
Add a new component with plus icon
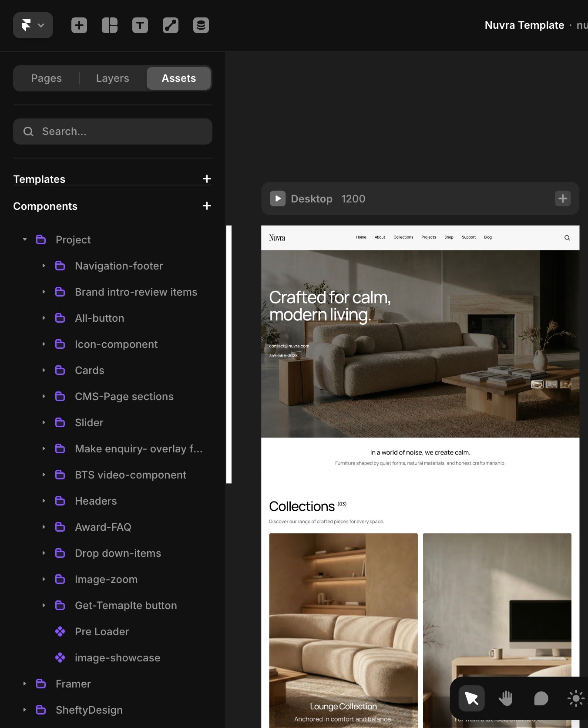pos(207,206)
